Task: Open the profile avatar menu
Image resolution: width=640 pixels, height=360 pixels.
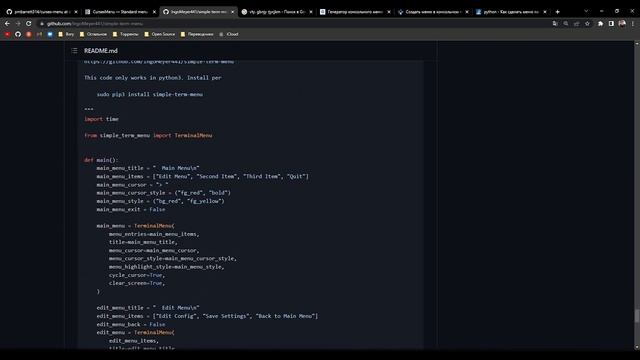Action: (x=622, y=24)
